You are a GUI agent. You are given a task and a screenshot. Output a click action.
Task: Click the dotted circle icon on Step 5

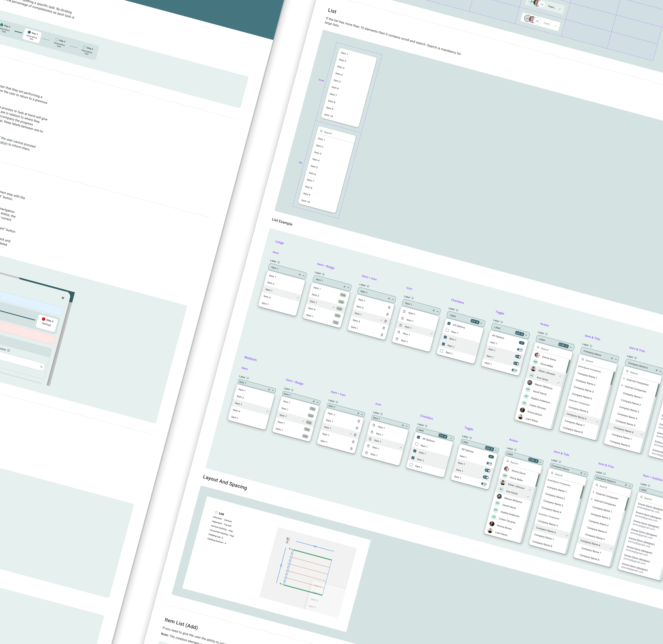(57, 40)
